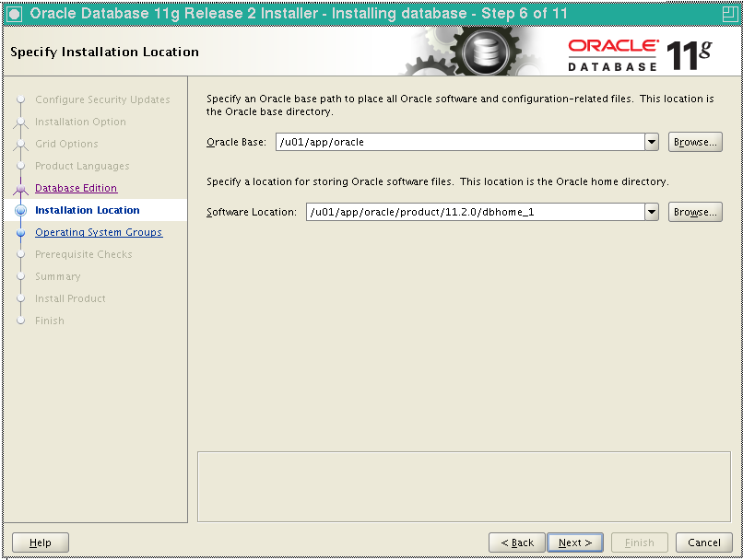This screenshot has height=560, width=743.
Task: Edit the Oracle Base path field
Action: click(x=460, y=142)
